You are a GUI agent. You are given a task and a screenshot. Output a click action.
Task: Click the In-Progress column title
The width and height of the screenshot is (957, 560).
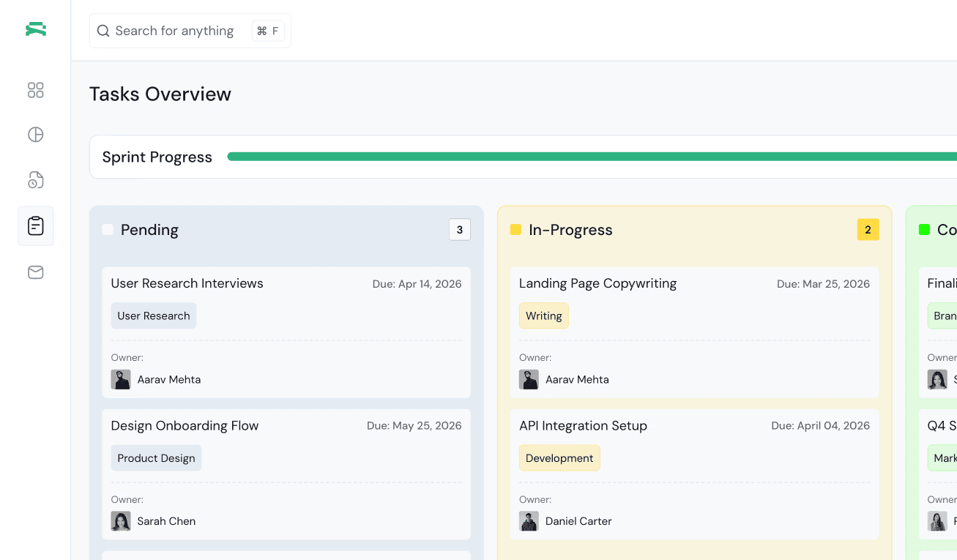tap(570, 230)
